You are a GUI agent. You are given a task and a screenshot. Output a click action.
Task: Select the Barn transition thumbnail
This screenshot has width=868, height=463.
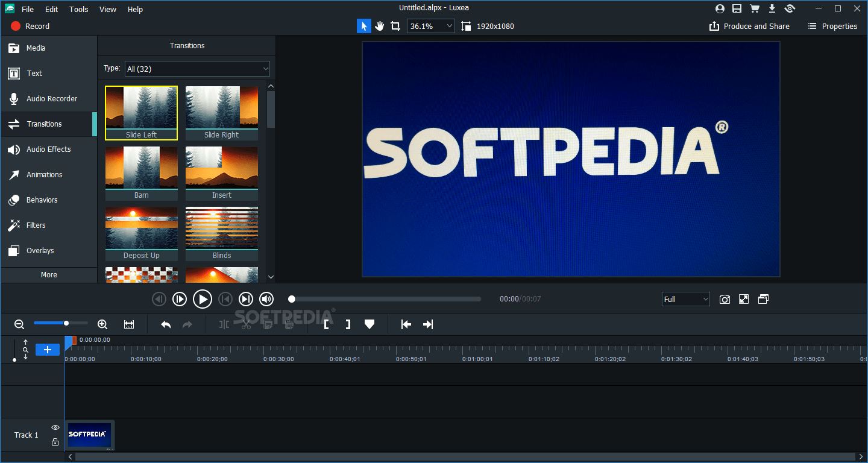(x=142, y=174)
